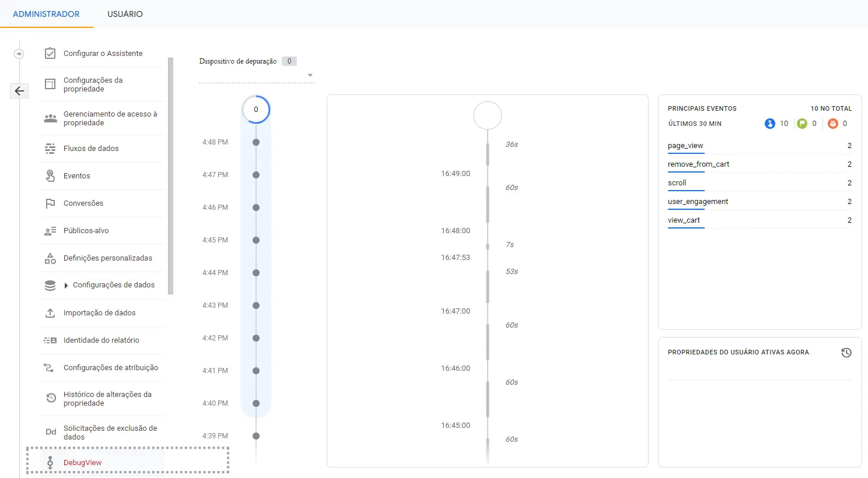
Task: Click the admin menu vertical scrollbar
Action: (x=170, y=175)
